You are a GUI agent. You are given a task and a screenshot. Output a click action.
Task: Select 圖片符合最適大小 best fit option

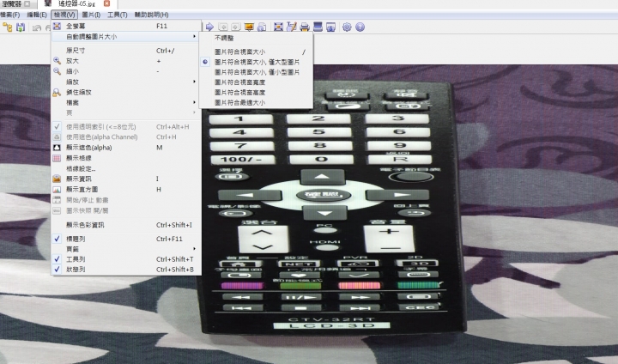pos(256,102)
